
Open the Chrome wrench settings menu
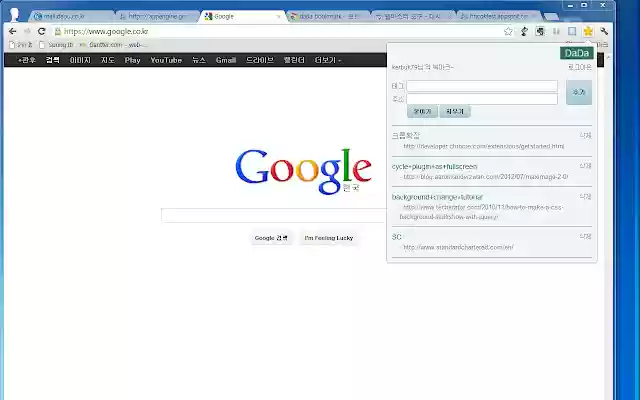pos(604,31)
